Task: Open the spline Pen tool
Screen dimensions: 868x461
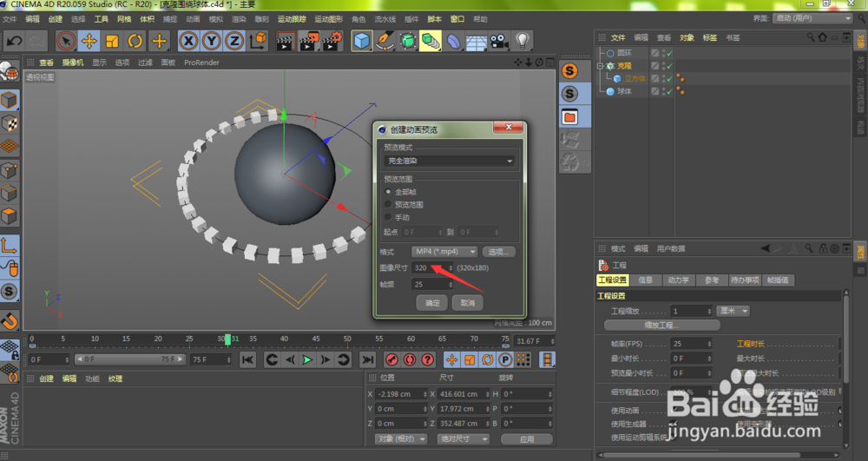Action: click(385, 41)
